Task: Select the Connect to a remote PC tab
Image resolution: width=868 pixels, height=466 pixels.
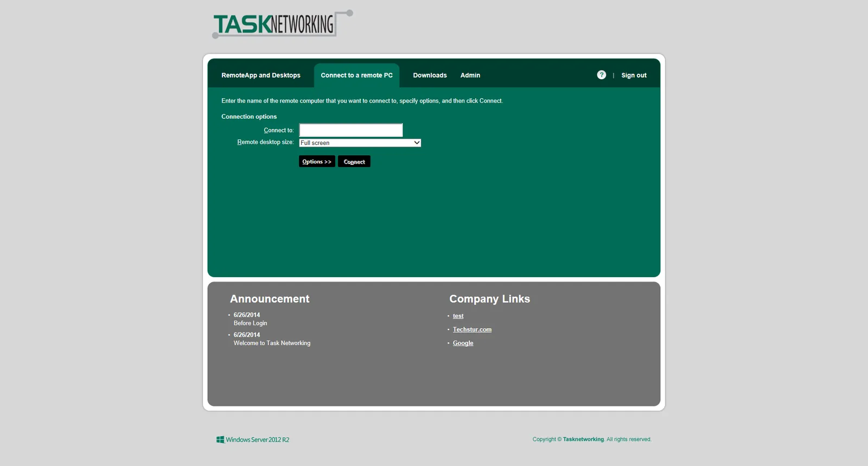Action: coord(356,75)
